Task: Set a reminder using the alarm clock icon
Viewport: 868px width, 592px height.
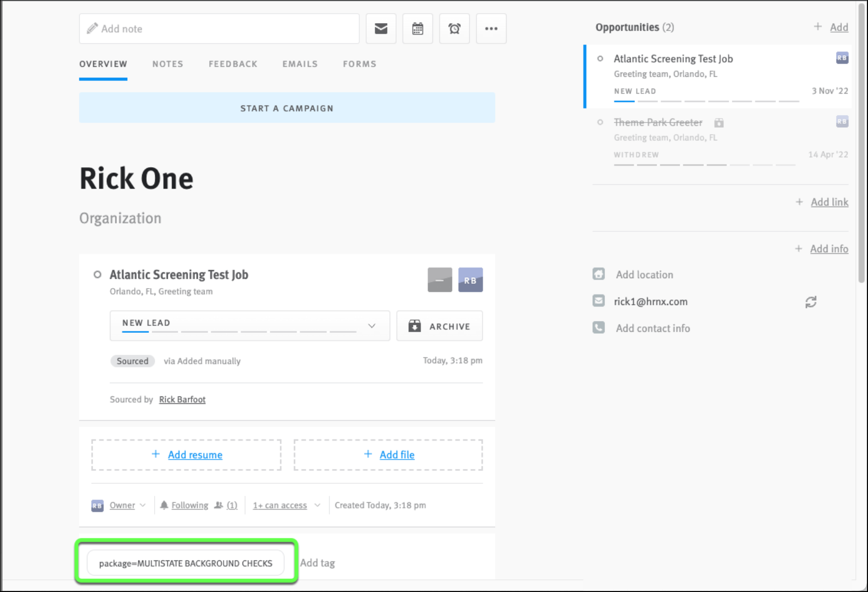Action: 454,29
